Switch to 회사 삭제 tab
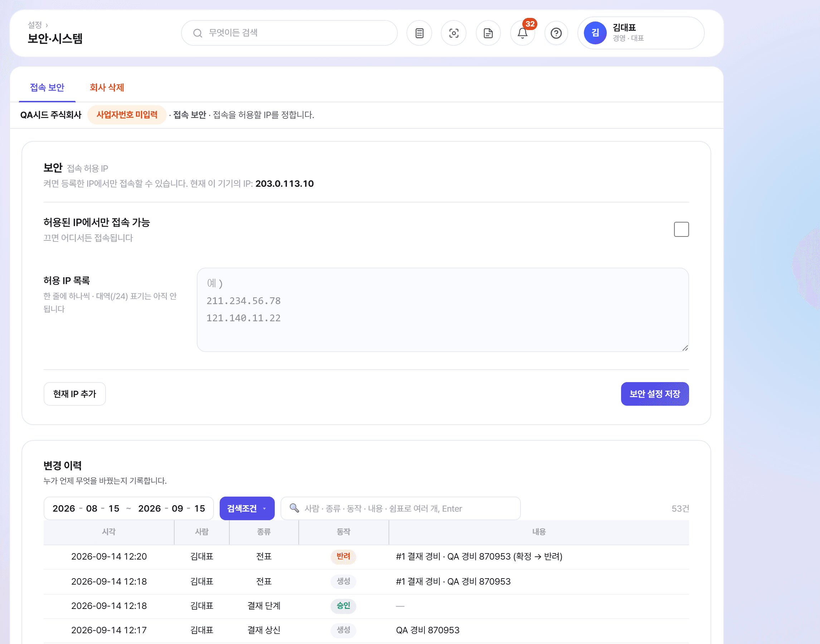 (107, 87)
